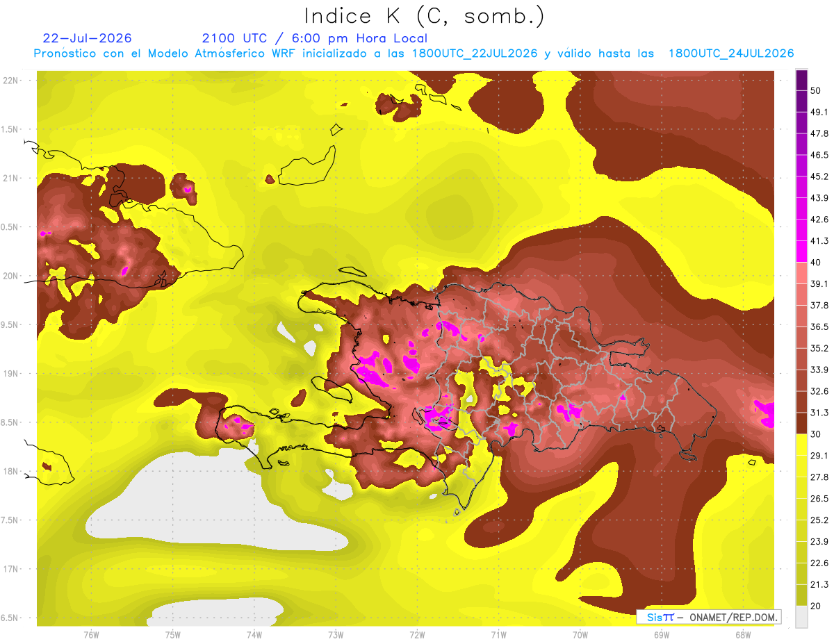
Task: Click colorbar value '42.6'
Action: pyautogui.click(x=819, y=220)
